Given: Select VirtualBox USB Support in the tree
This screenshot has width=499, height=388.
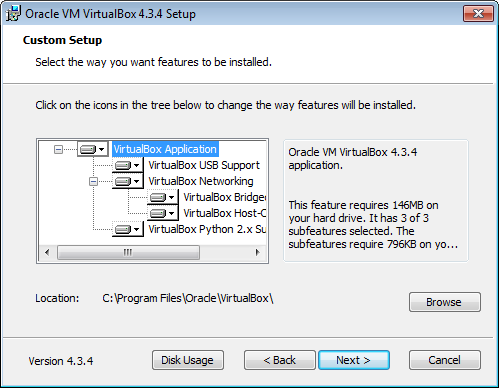Looking at the screenshot, I should [x=204, y=165].
